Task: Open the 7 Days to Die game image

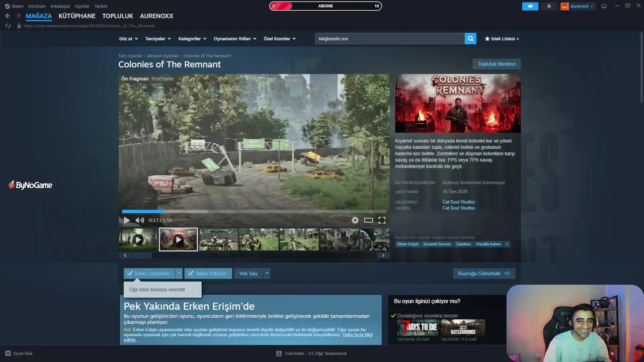Action: tap(418, 327)
